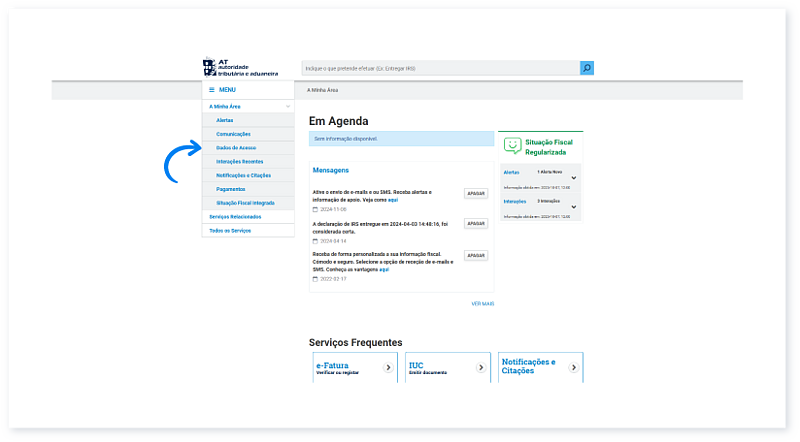Click the e-Fatura arrow icon
This screenshot has width=800, height=442.
click(x=388, y=368)
